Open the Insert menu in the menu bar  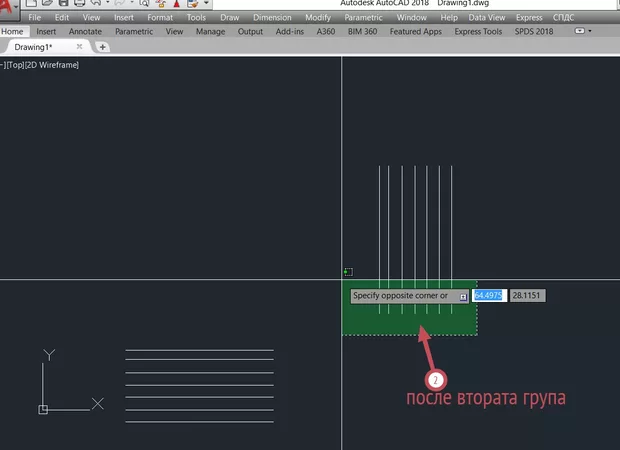pos(124,17)
